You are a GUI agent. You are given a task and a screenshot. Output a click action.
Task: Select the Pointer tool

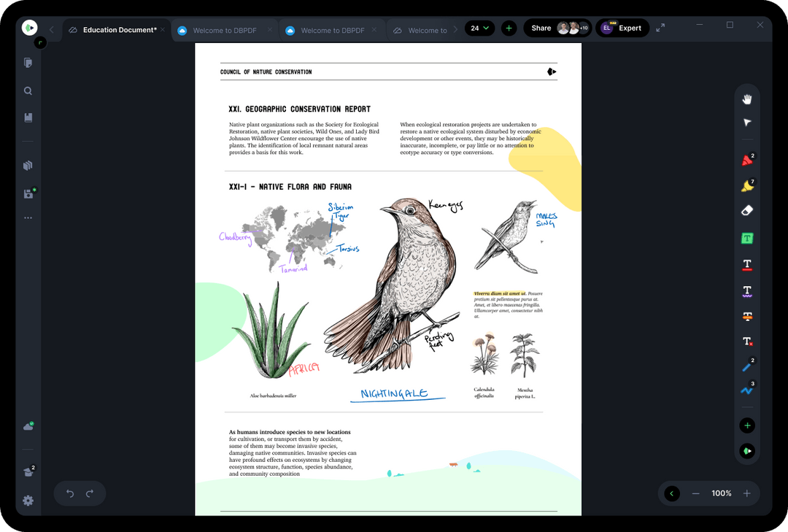(746, 122)
